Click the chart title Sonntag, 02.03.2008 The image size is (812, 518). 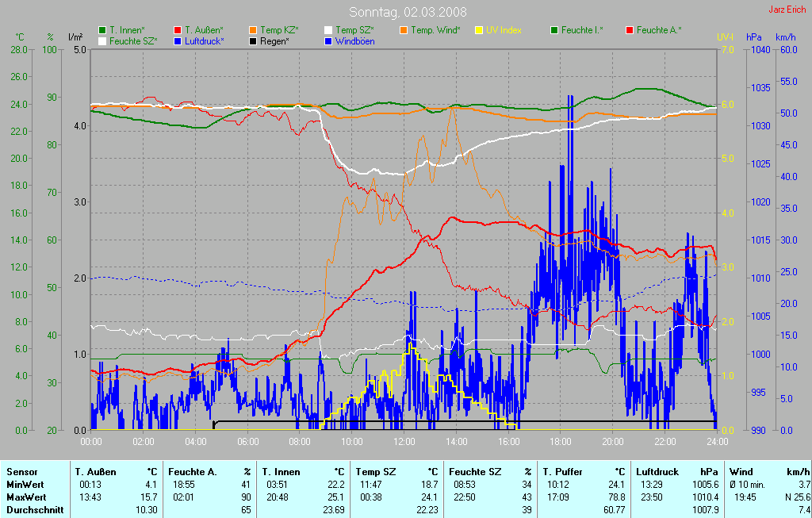pyautogui.click(x=408, y=12)
